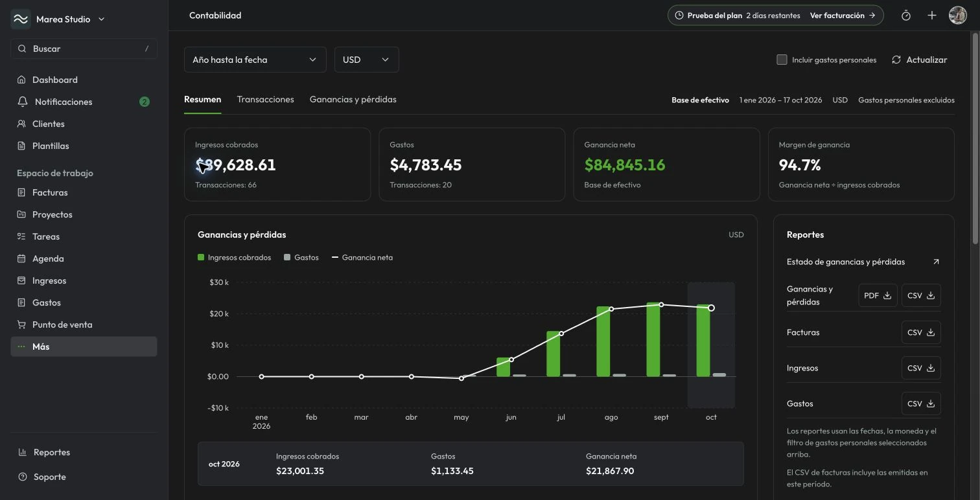Click the Buscar magnifier icon
Screen dimensions: 980x500
[x=21, y=49]
